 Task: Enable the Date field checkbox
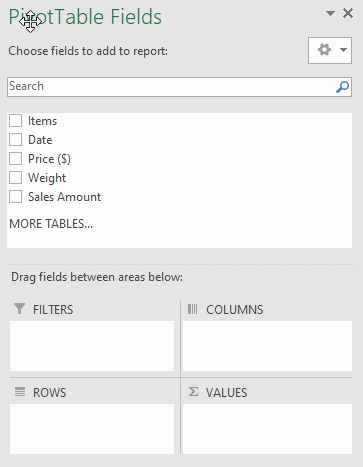point(16,140)
